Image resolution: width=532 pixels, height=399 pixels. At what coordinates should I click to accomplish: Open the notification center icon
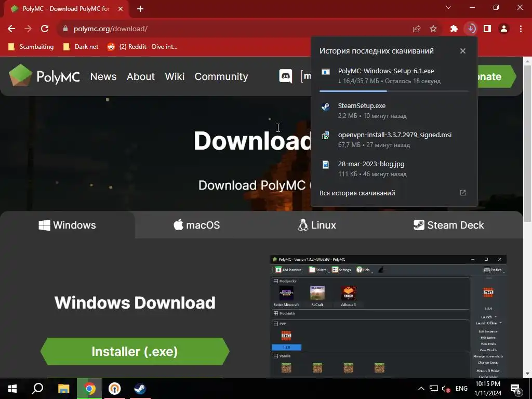(x=516, y=389)
